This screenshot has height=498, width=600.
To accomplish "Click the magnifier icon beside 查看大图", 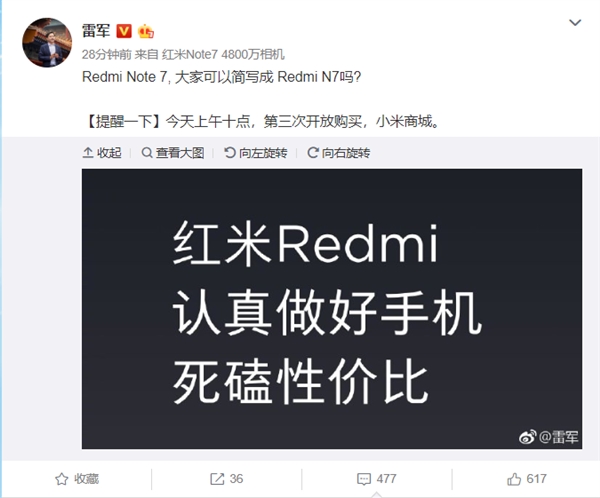I will click(x=147, y=153).
